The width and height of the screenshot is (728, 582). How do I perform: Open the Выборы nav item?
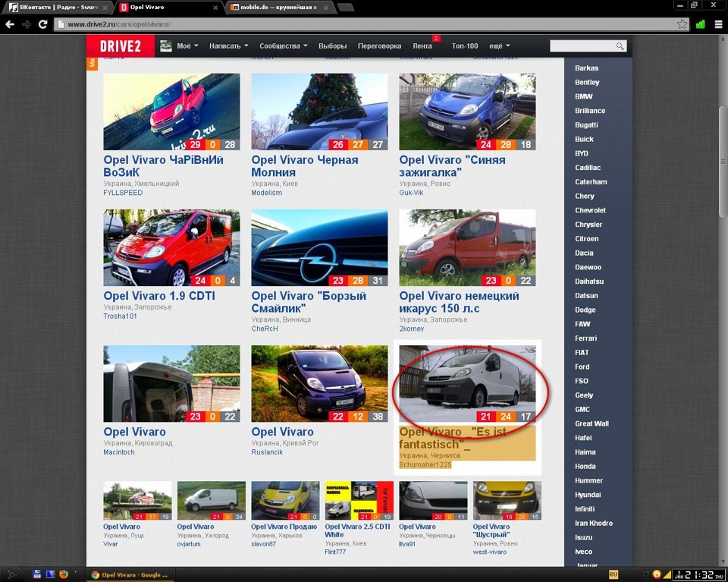coord(332,46)
